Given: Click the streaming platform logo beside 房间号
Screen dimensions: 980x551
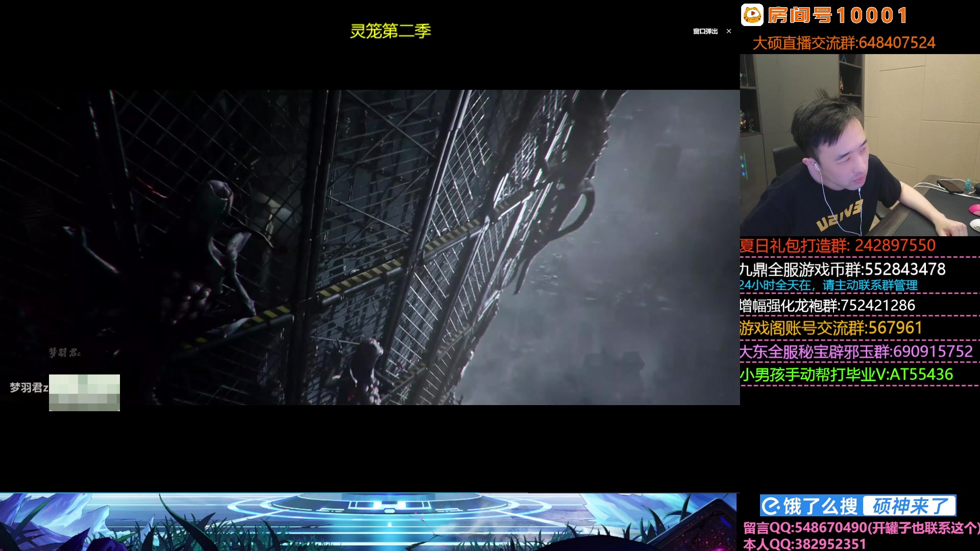Looking at the screenshot, I should coord(752,15).
